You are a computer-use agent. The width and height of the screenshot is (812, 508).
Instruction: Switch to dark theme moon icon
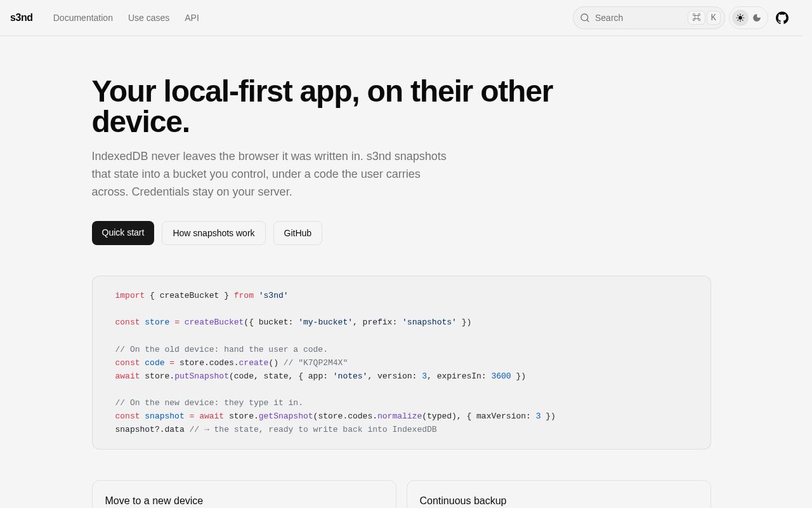click(757, 18)
